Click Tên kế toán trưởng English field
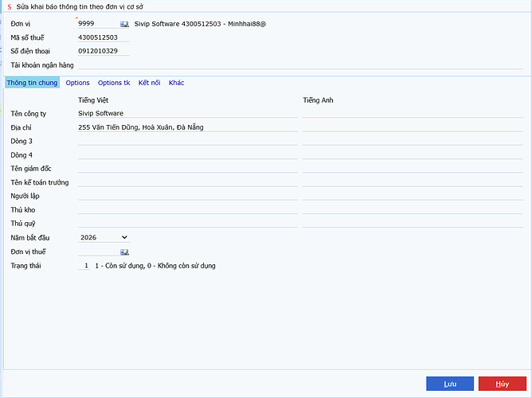This screenshot has height=398, width=532. tap(413, 182)
